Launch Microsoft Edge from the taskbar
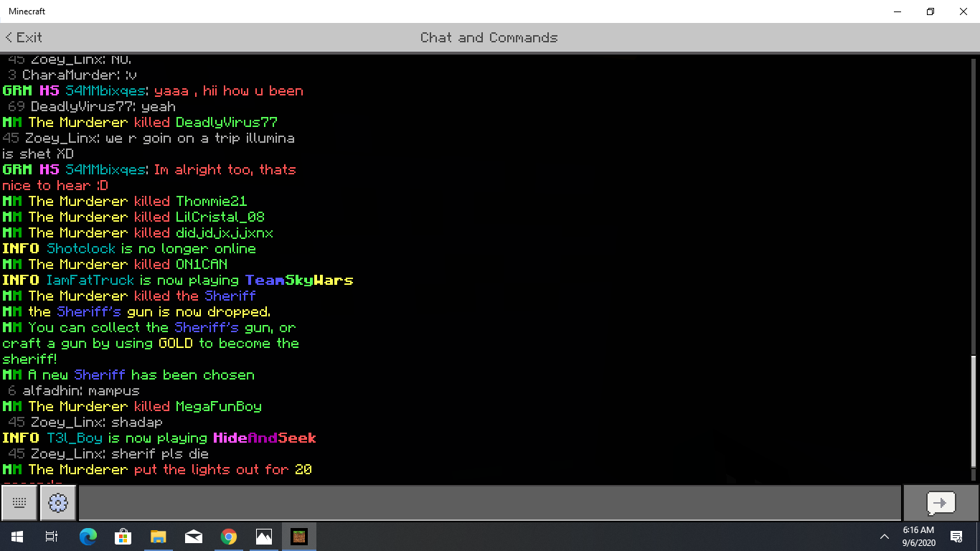Viewport: 980px width, 551px height. pyautogui.click(x=88, y=536)
